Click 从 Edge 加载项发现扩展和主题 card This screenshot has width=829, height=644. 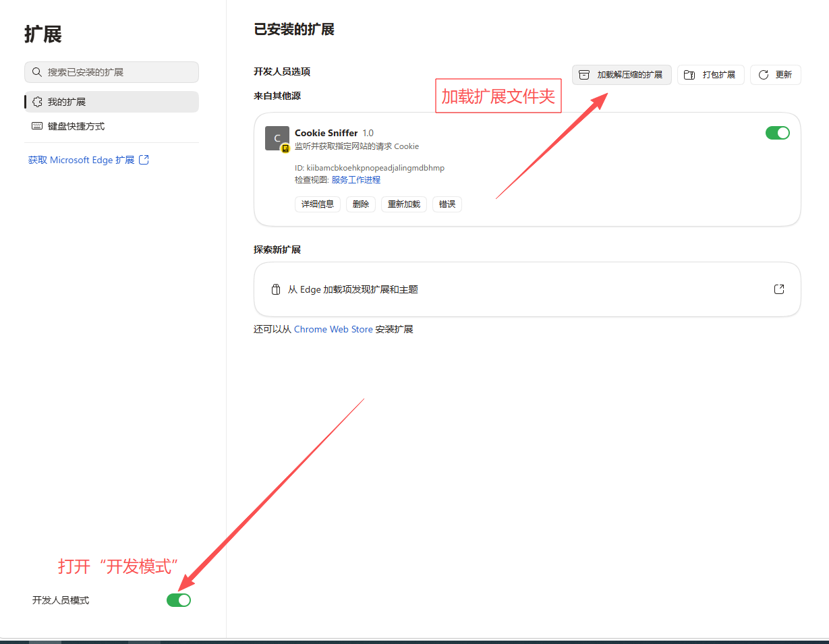pyautogui.click(x=527, y=289)
